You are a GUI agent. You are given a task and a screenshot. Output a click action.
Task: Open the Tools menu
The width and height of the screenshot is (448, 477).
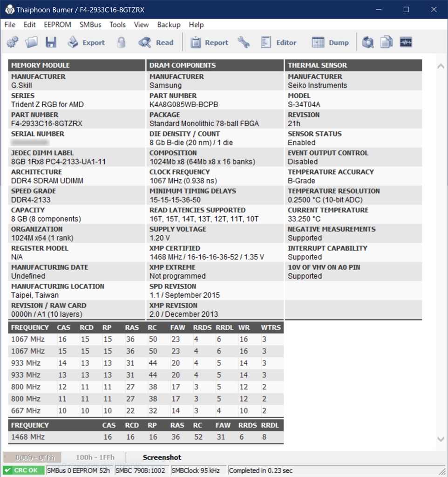pos(118,25)
